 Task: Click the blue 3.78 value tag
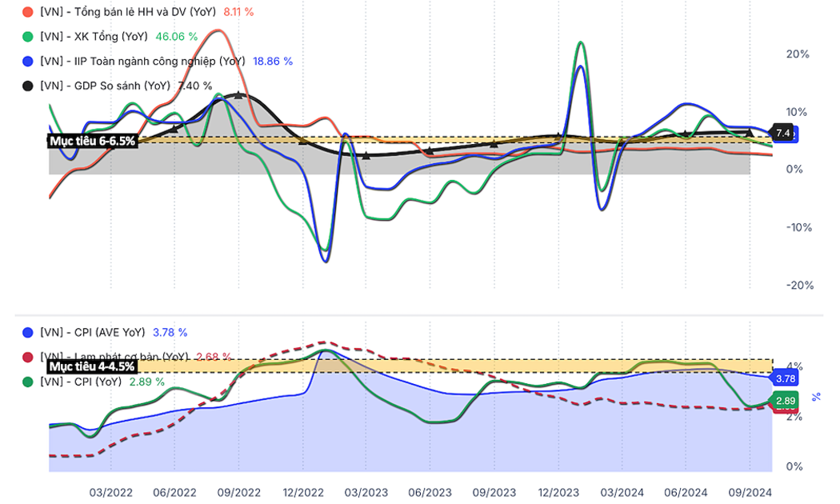(786, 378)
